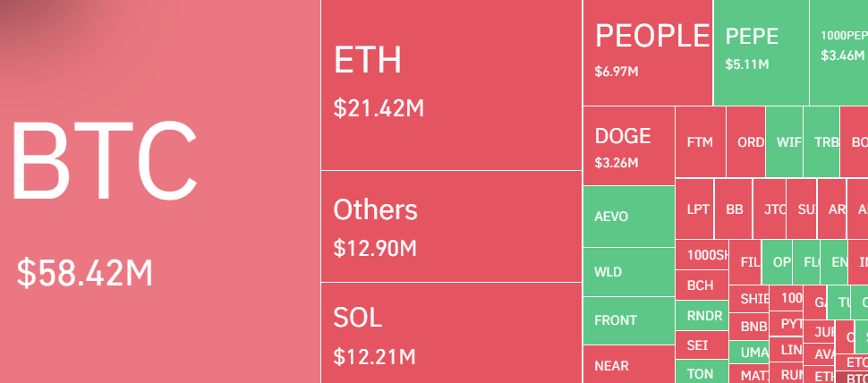Click the green PEPE $5.11M tile
Screen dimensions: 868x383
pos(761,53)
